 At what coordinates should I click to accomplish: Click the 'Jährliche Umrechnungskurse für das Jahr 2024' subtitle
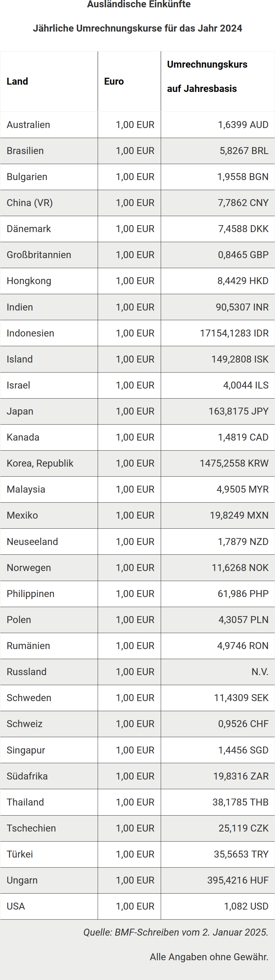coord(137,28)
